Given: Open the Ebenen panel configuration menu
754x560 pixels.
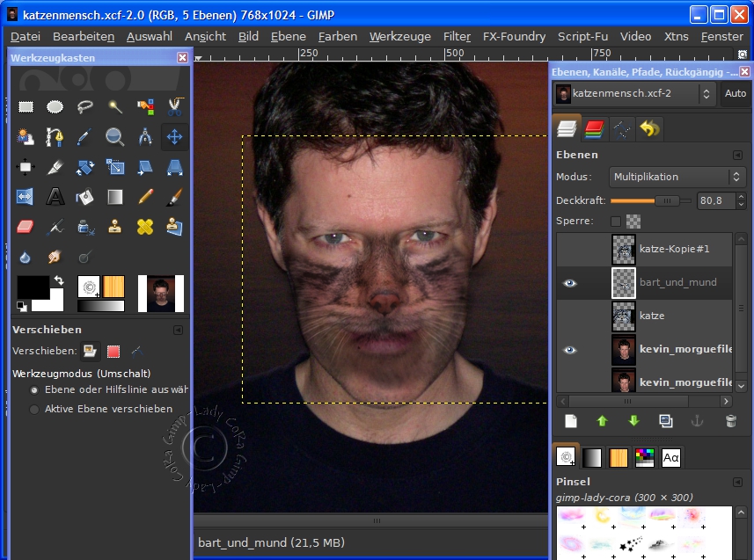Looking at the screenshot, I should [x=737, y=156].
